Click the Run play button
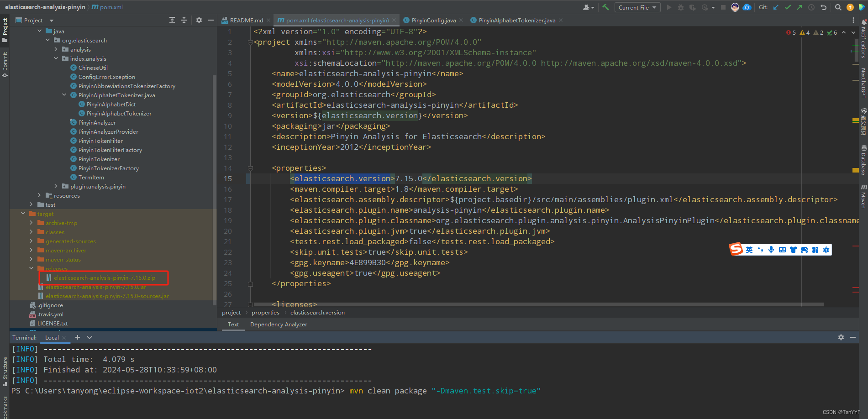The height and width of the screenshot is (419, 868). pyautogui.click(x=669, y=7)
